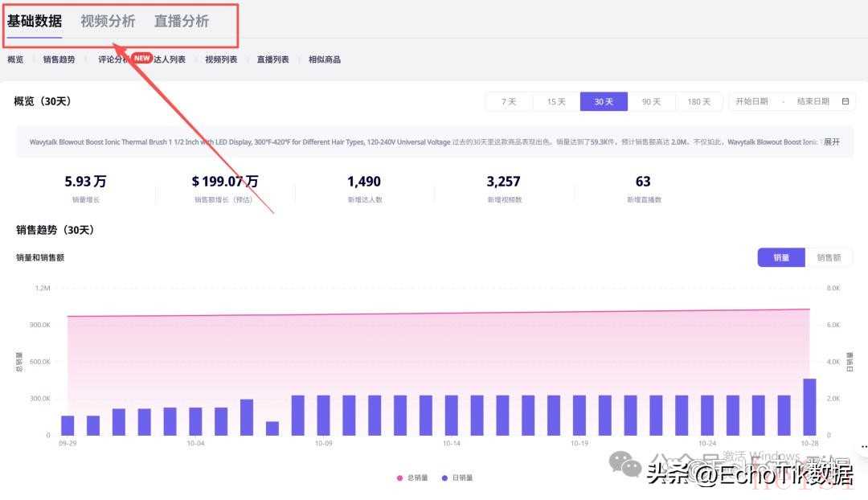Select the 7天 time range
This screenshot has width=868, height=500.
coord(509,101)
